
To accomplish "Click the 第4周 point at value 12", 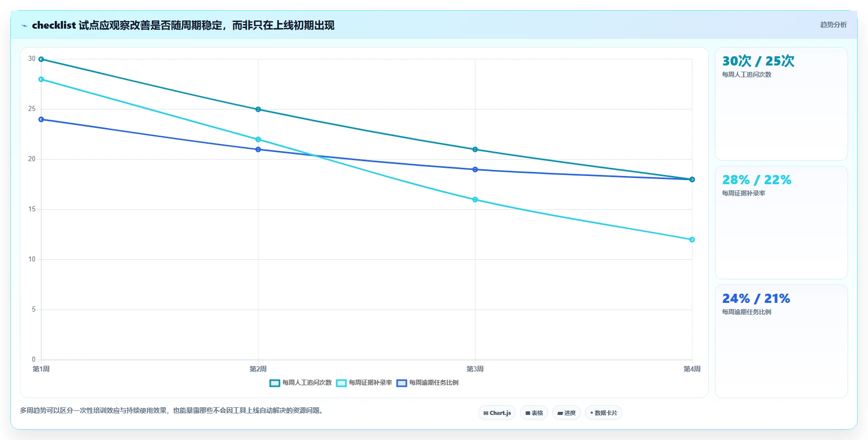I will pyautogui.click(x=692, y=239).
